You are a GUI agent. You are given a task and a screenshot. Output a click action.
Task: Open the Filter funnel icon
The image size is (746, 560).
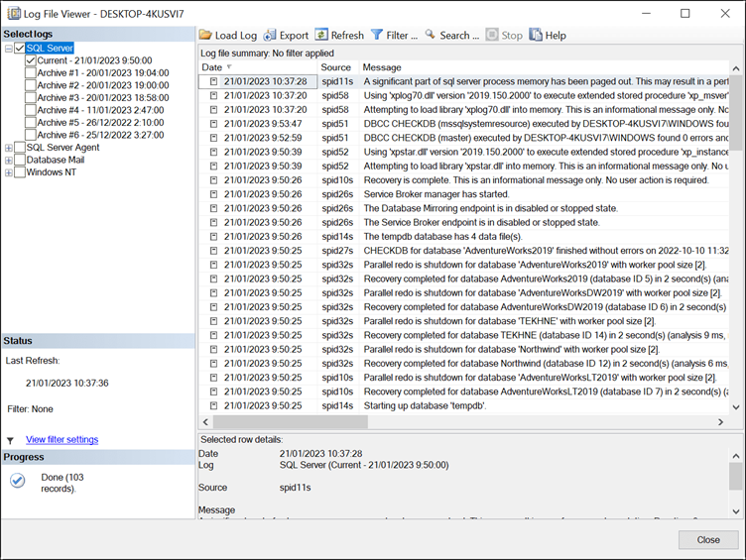coord(377,35)
